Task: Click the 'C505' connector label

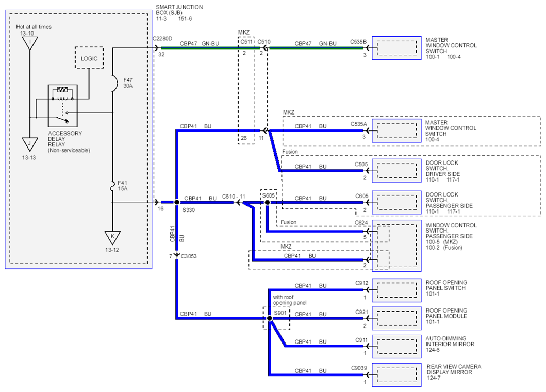Action: [x=361, y=164]
